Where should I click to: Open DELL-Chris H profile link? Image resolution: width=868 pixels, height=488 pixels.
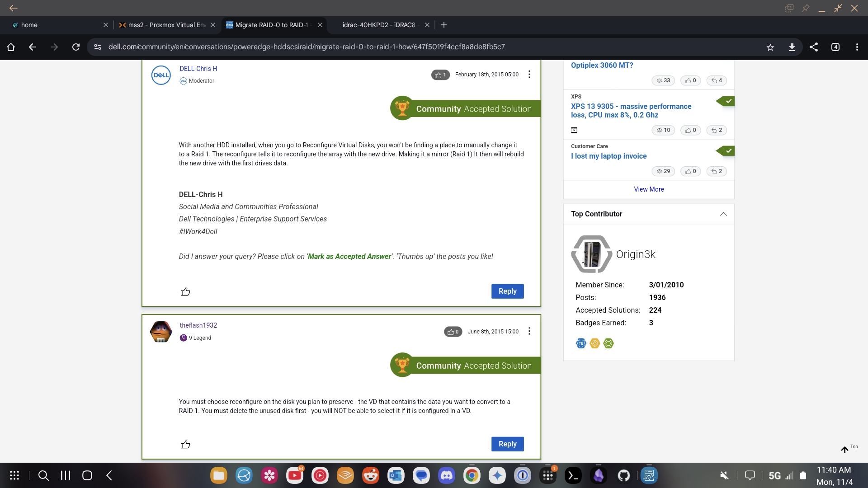198,69
